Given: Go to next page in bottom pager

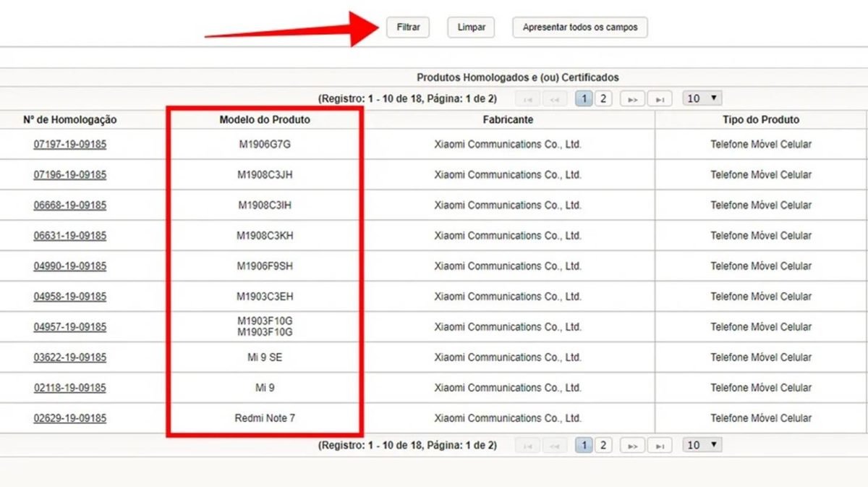Looking at the screenshot, I should point(633,446).
